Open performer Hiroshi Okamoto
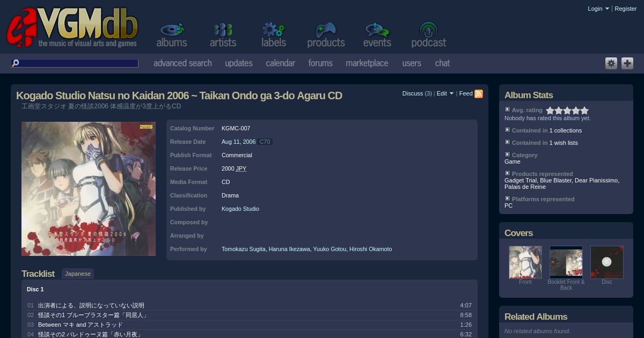This screenshot has width=644, height=338. pos(370,249)
